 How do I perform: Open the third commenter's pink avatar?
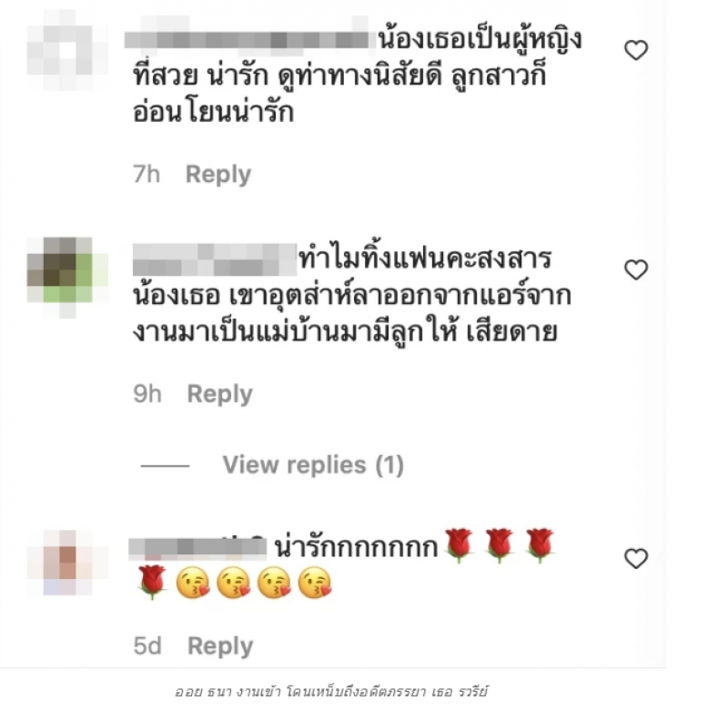tap(67, 563)
